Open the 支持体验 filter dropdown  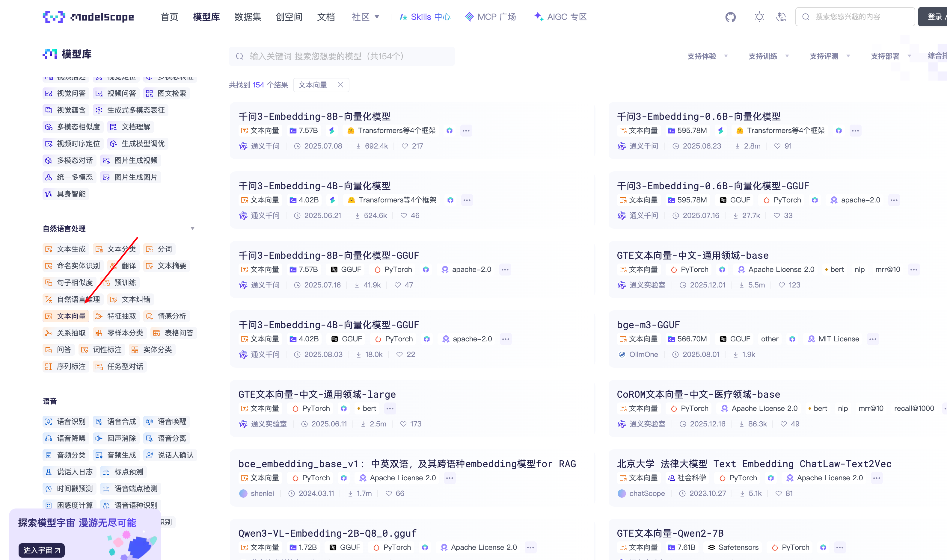[708, 56]
